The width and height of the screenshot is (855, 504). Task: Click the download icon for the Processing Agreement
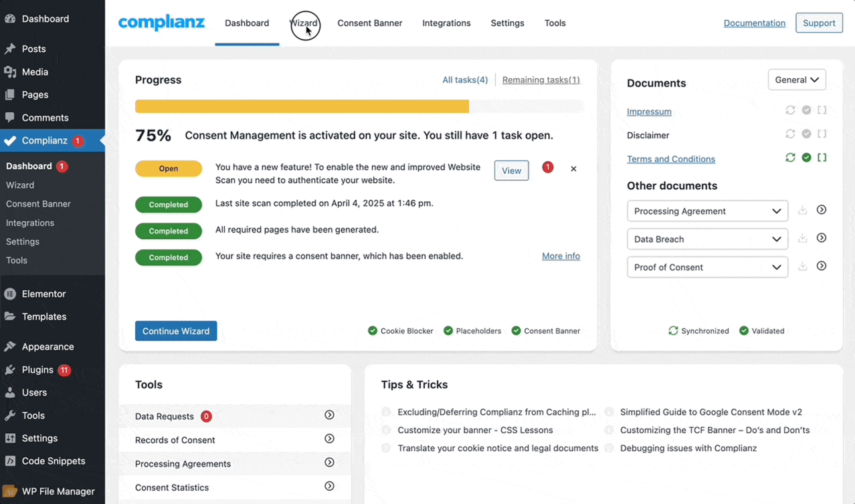coord(802,210)
